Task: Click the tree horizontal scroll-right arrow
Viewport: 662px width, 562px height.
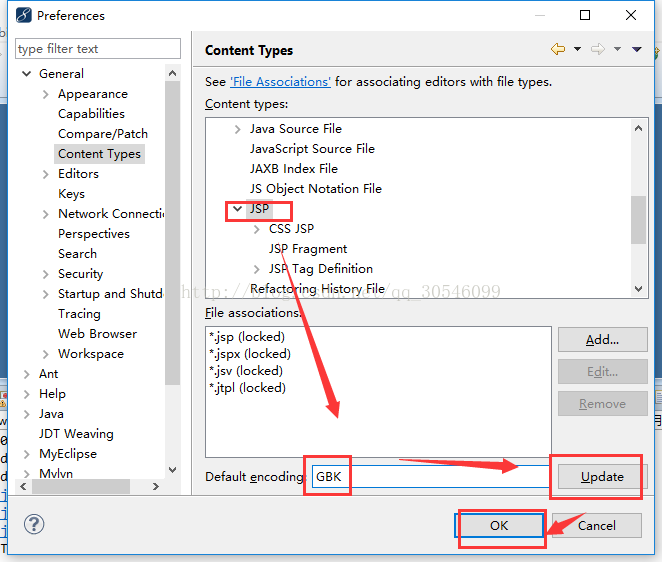Action: click(156, 486)
